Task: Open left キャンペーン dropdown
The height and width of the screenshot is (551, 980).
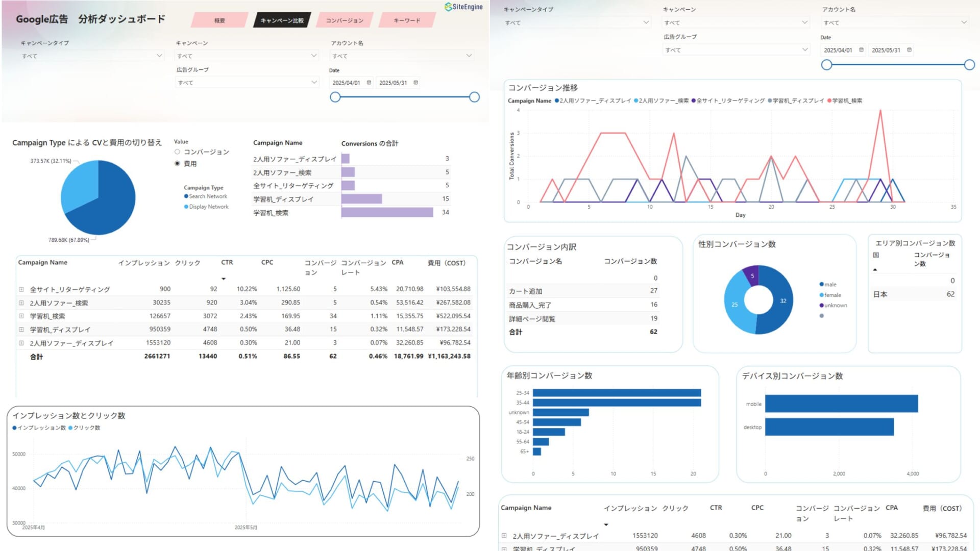Action: tap(247, 56)
